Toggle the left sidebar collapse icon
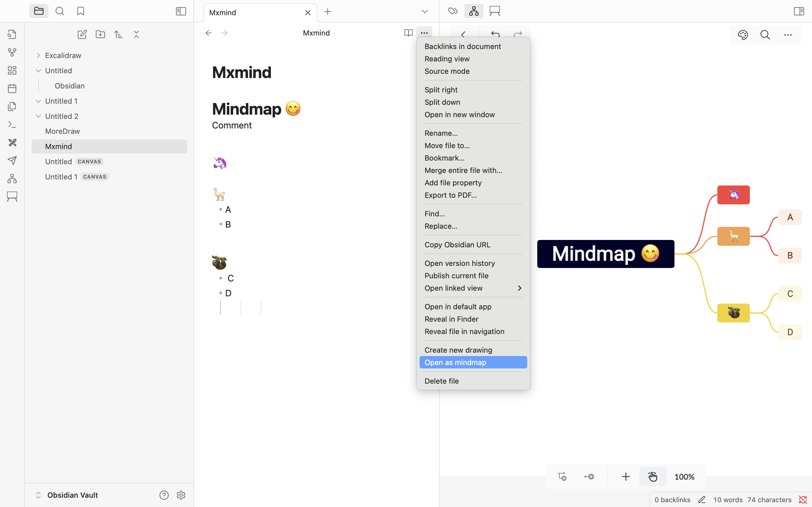Image resolution: width=812 pixels, height=507 pixels. [181, 11]
